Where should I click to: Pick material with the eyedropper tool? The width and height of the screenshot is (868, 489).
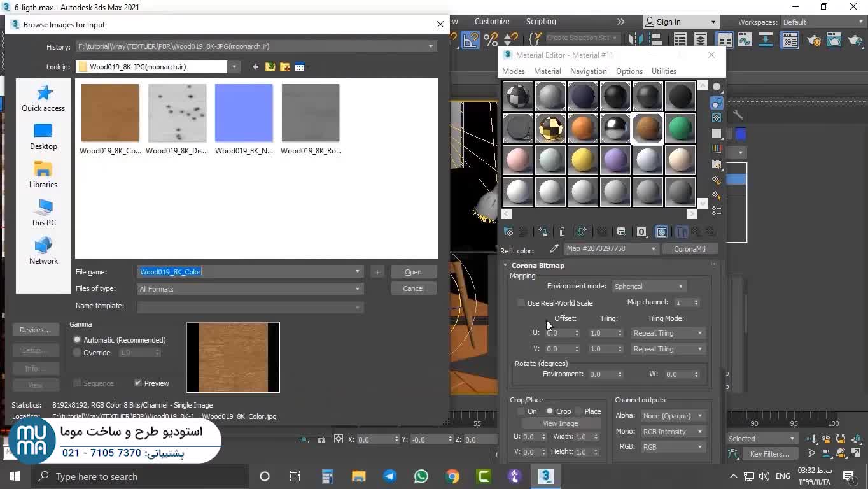[554, 249]
